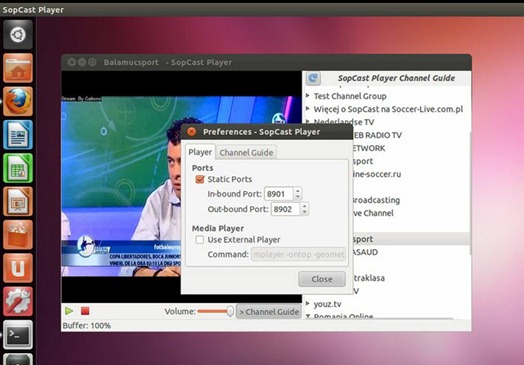
Task: Select the Broadcasting channel row
Action: tap(411, 200)
